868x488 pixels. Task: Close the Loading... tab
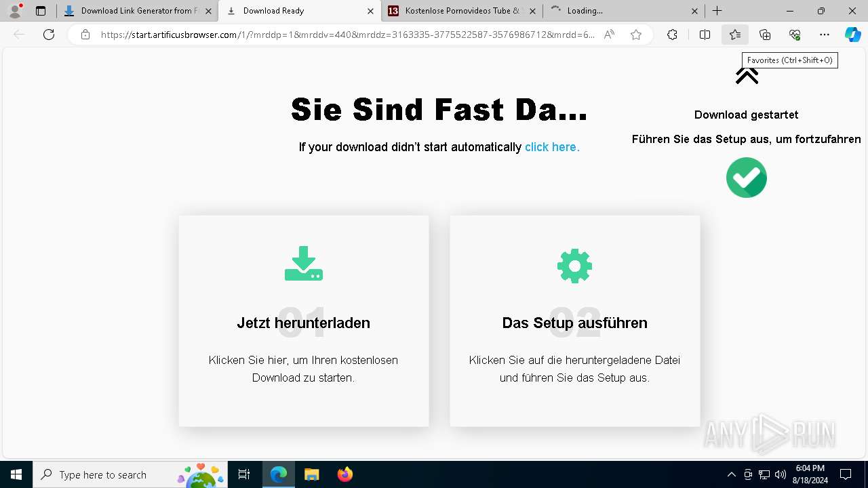[x=694, y=11]
